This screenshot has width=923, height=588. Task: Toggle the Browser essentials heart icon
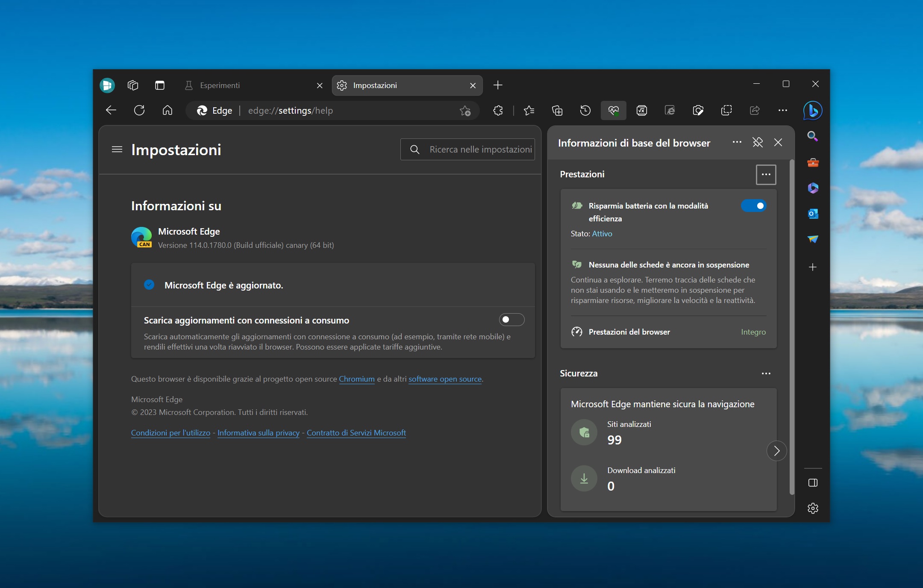pyautogui.click(x=614, y=111)
